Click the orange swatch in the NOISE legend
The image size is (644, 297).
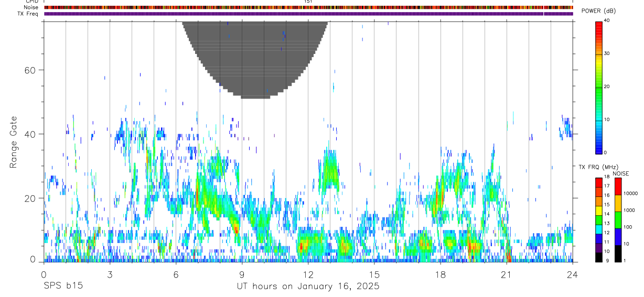pos(617,203)
